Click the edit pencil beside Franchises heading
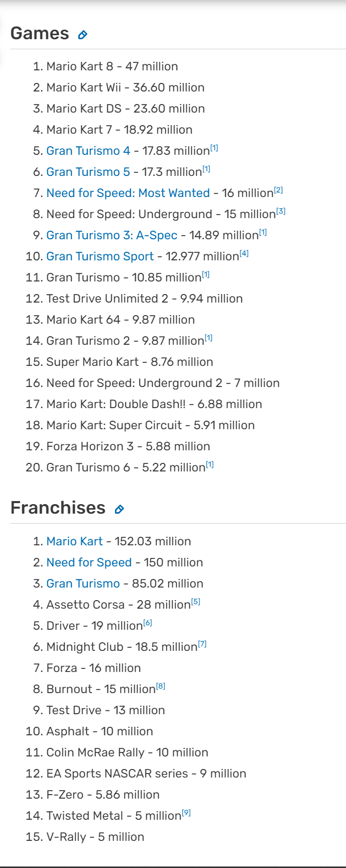The image size is (346, 868). click(120, 509)
